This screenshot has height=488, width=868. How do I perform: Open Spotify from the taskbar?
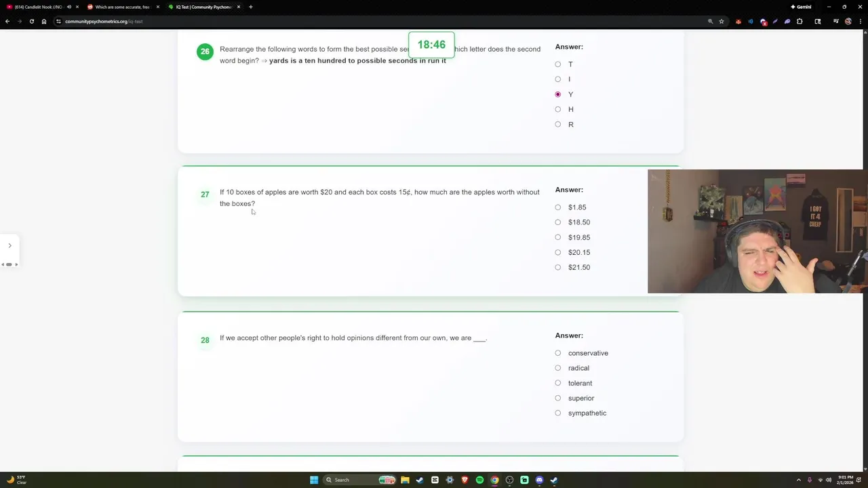(x=479, y=480)
